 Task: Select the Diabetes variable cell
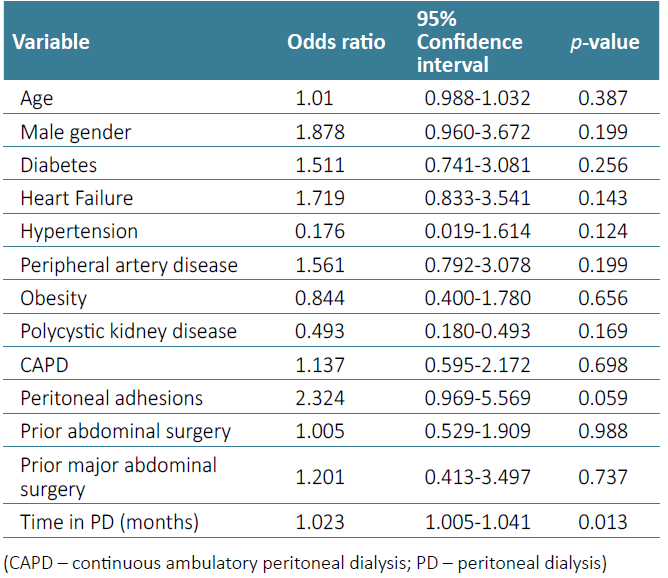pyautogui.click(x=58, y=165)
